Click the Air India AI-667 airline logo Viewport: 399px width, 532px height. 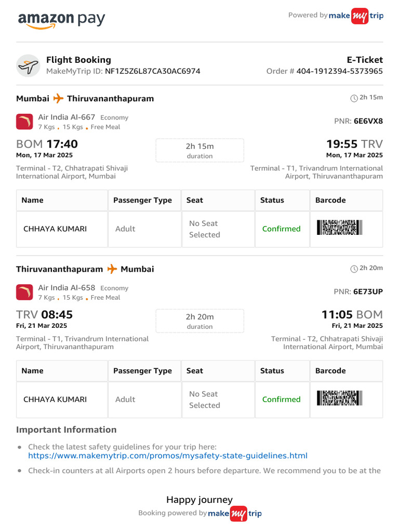(x=24, y=122)
